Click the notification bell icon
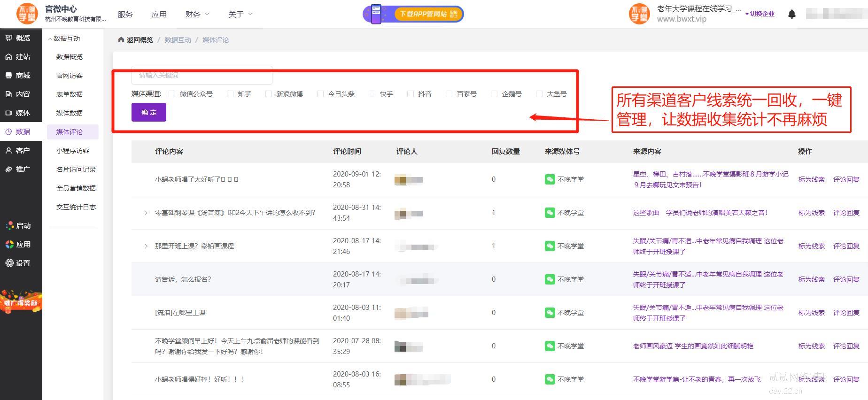The width and height of the screenshot is (868, 400). point(791,14)
